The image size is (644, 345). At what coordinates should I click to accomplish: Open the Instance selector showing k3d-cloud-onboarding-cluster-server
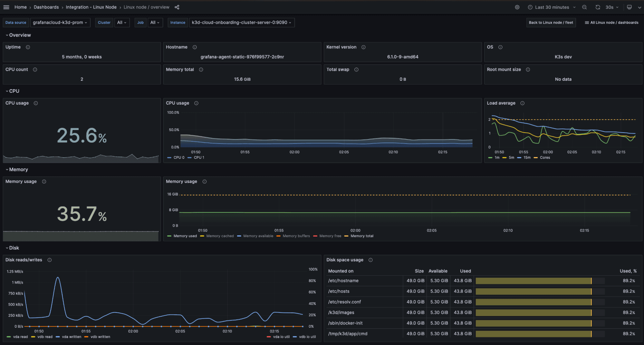tap(242, 23)
